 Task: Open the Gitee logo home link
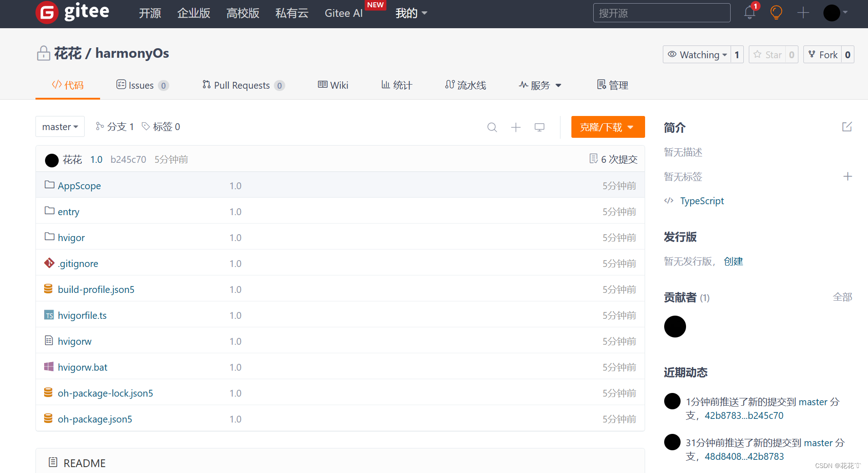pos(72,12)
